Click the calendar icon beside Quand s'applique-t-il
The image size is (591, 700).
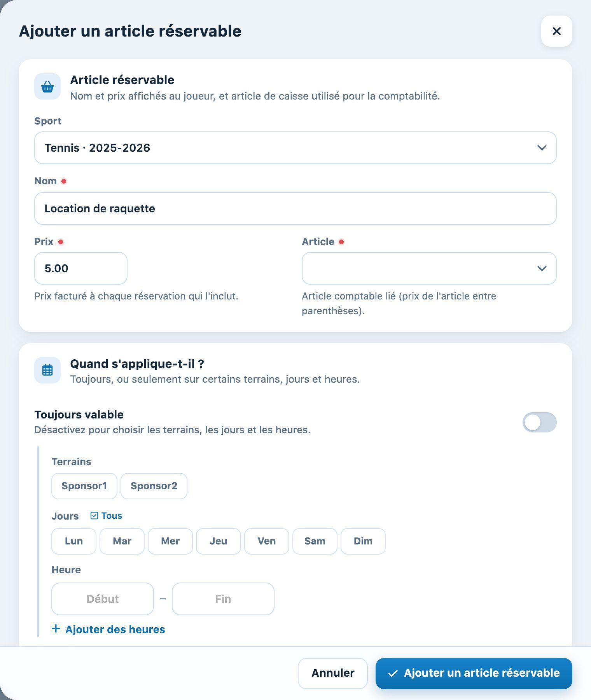click(47, 370)
